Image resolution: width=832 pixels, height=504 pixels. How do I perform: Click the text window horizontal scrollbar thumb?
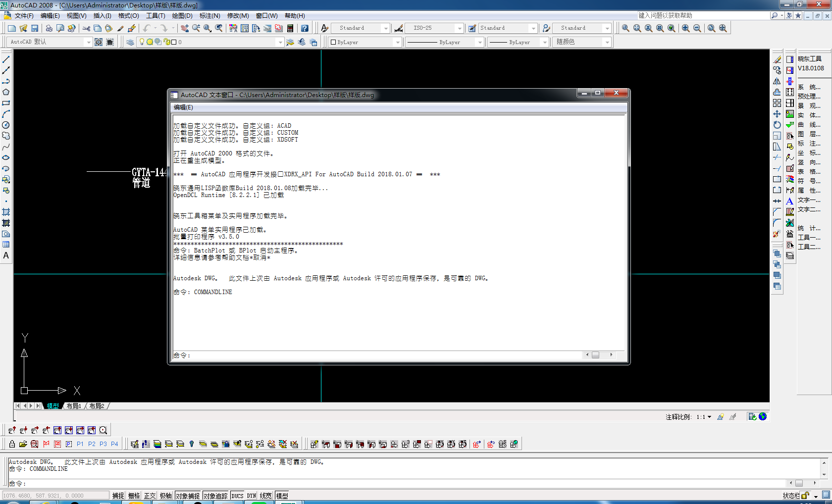tap(595, 355)
